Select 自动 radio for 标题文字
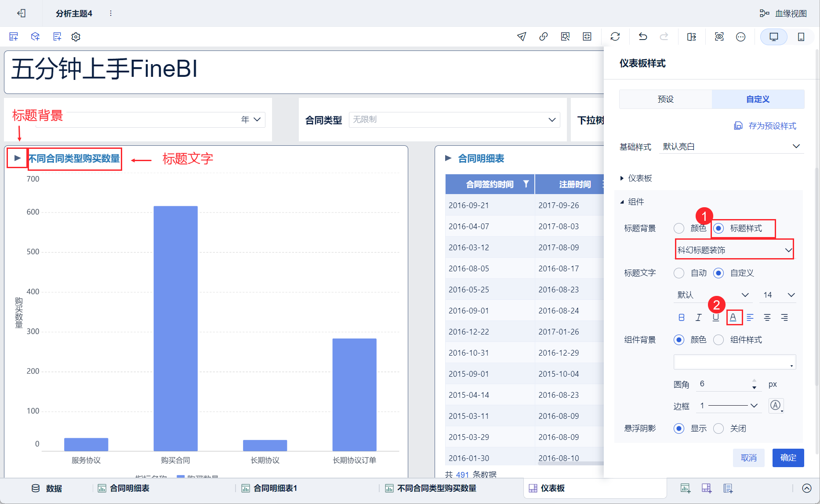Image resolution: width=820 pixels, height=504 pixels. click(679, 273)
